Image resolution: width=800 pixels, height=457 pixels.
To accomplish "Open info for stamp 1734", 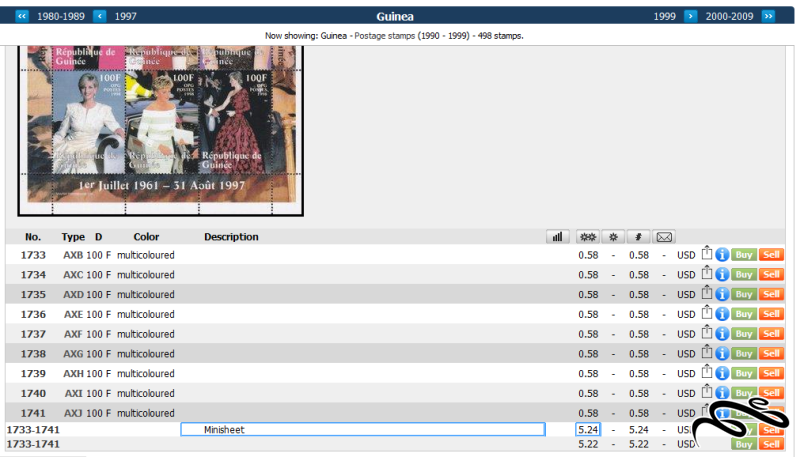I will [x=722, y=274].
